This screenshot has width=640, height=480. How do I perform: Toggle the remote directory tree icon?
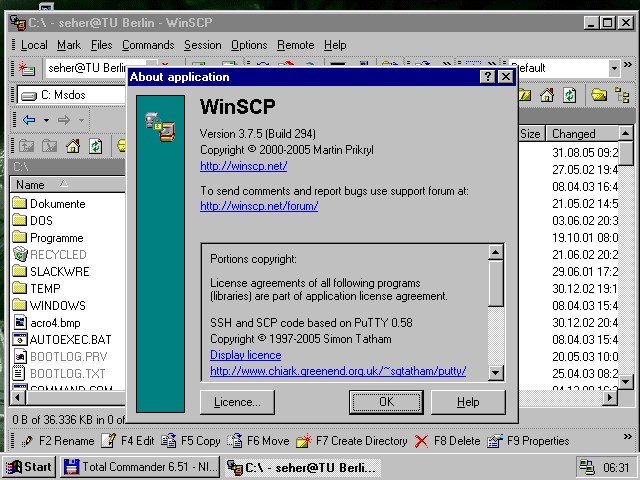click(x=622, y=95)
